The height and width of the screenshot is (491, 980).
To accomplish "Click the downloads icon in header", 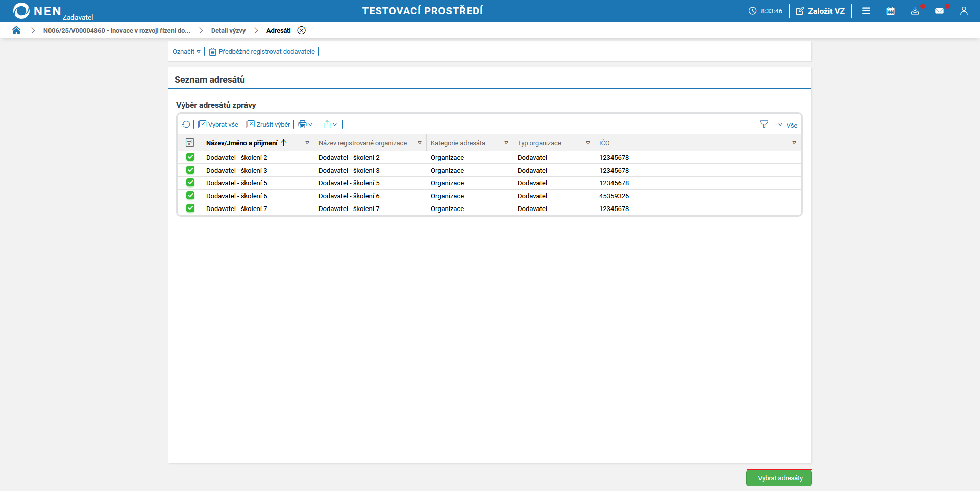I will coord(915,11).
